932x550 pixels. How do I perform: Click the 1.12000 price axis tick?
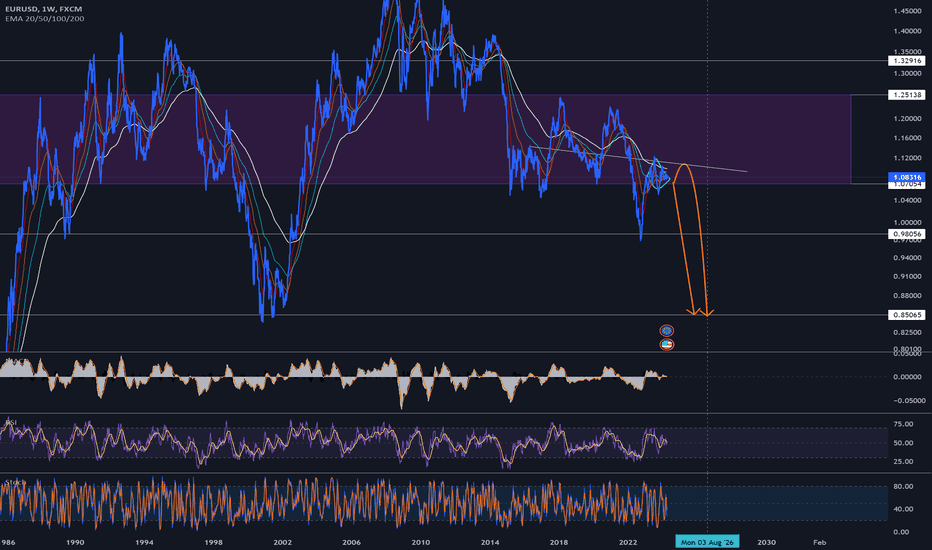(907, 158)
